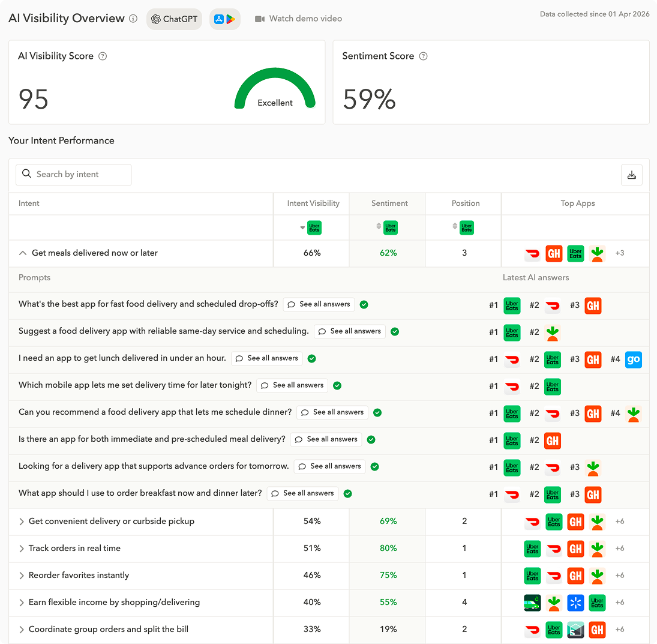The width and height of the screenshot is (657, 644).
Task: Click green check on advance orders prompt
Action: (375, 467)
